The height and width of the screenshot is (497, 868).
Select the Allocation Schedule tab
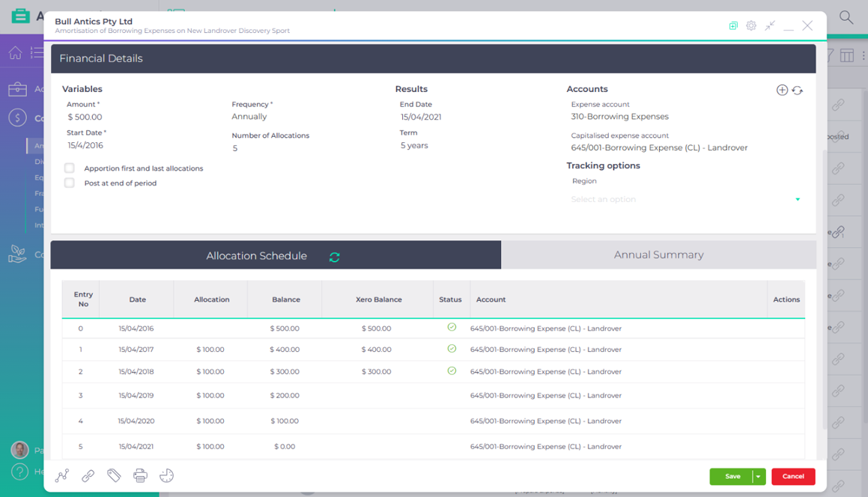[257, 254]
